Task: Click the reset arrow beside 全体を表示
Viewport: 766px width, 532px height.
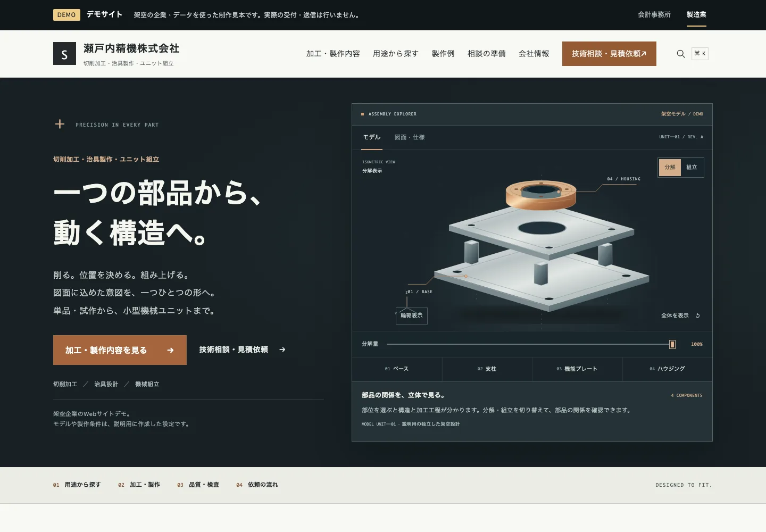Action: [697, 315]
